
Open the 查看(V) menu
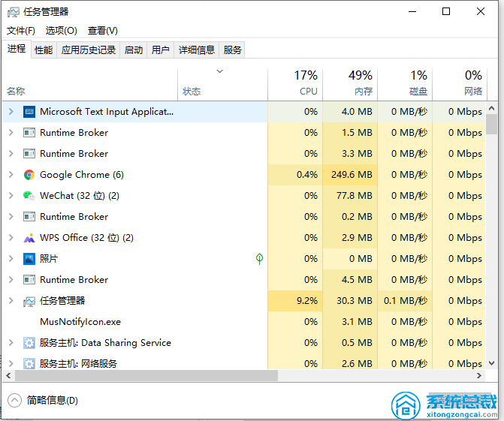[x=103, y=31]
